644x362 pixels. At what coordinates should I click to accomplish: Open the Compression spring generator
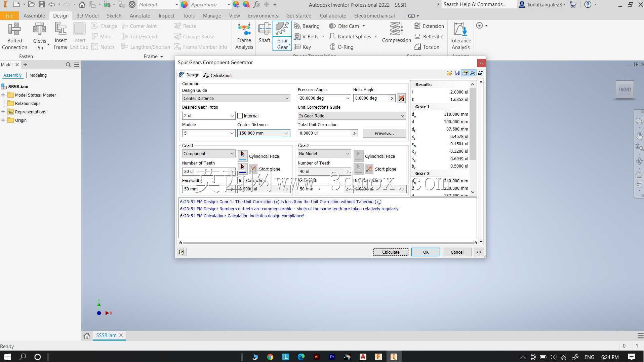point(396,33)
